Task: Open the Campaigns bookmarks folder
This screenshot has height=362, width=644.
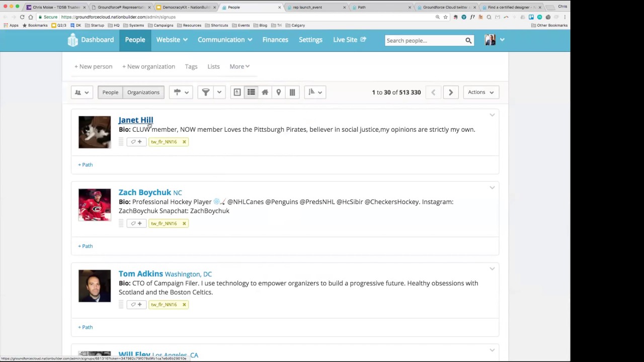Action: pos(160,25)
